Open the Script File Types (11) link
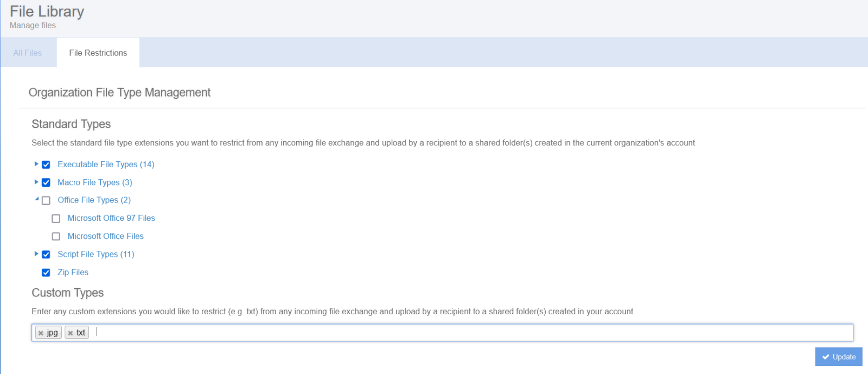The image size is (868, 374). (96, 254)
